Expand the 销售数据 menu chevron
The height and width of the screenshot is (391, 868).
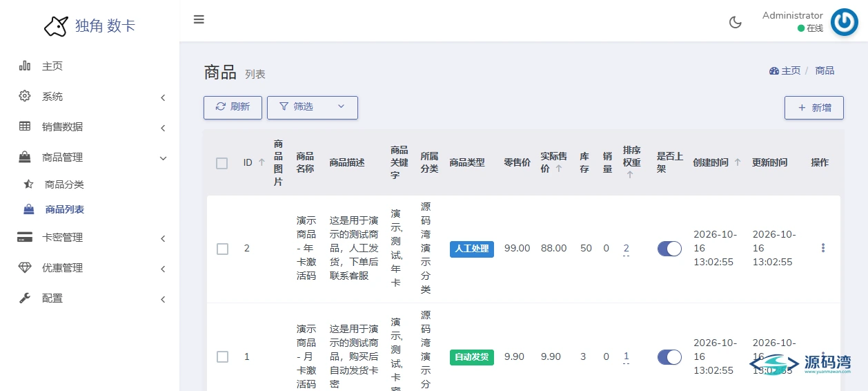(163, 128)
